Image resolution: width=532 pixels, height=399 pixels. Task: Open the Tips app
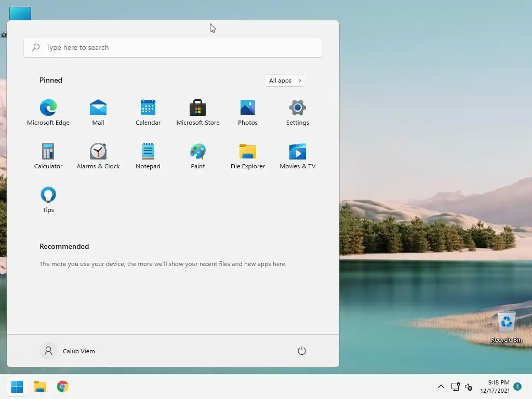pyautogui.click(x=48, y=199)
